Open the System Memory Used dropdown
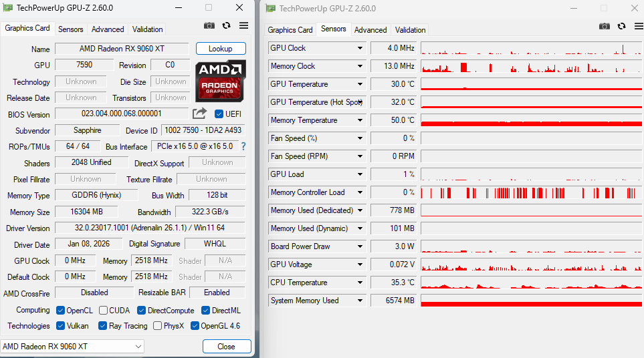This screenshot has height=358, width=644. point(360,301)
